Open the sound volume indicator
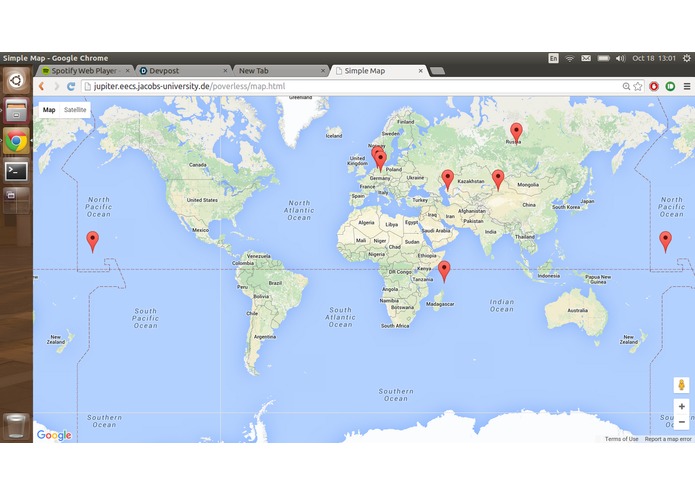The height and width of the screenshot is (494, 695). (620, 58)
